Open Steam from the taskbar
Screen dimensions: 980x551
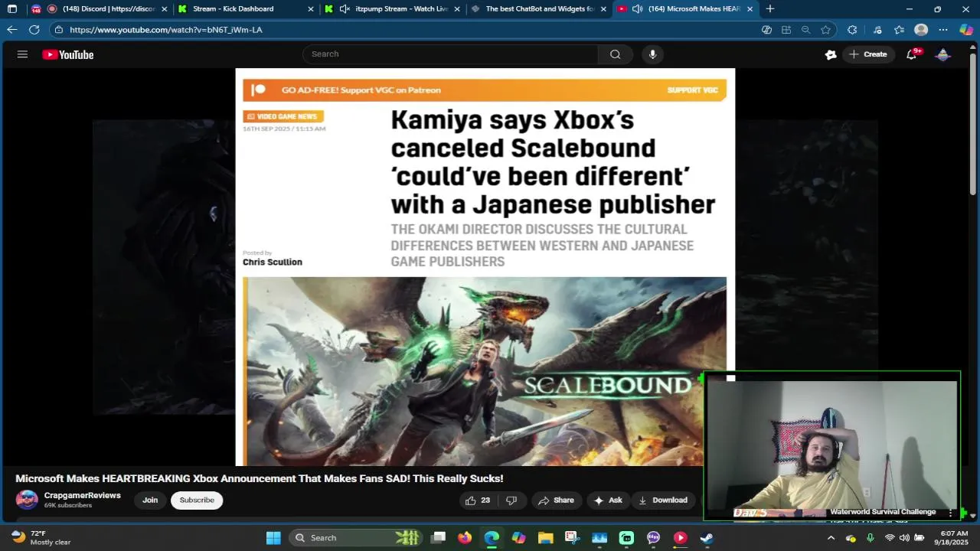[707, 538]
